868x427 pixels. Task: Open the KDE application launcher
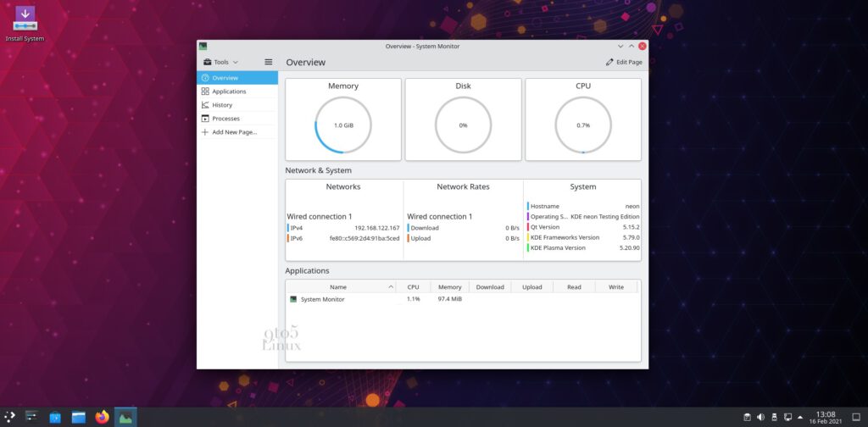click(9, 417)
